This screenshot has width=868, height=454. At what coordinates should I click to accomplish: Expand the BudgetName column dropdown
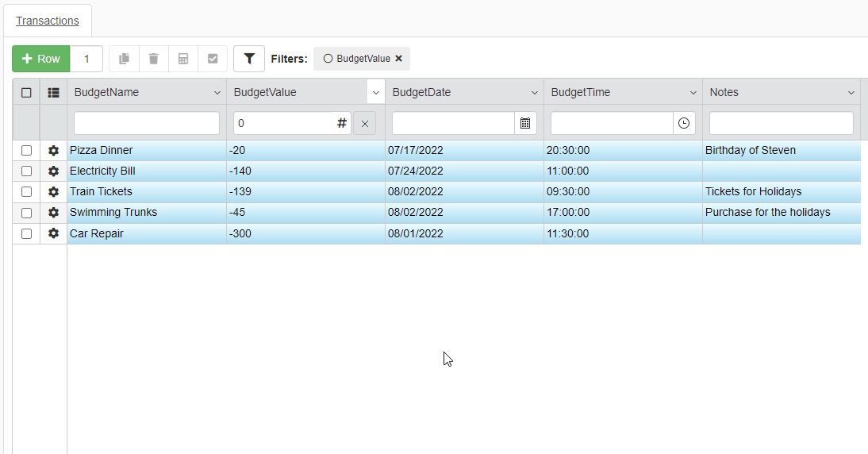(x=217, y=93)
